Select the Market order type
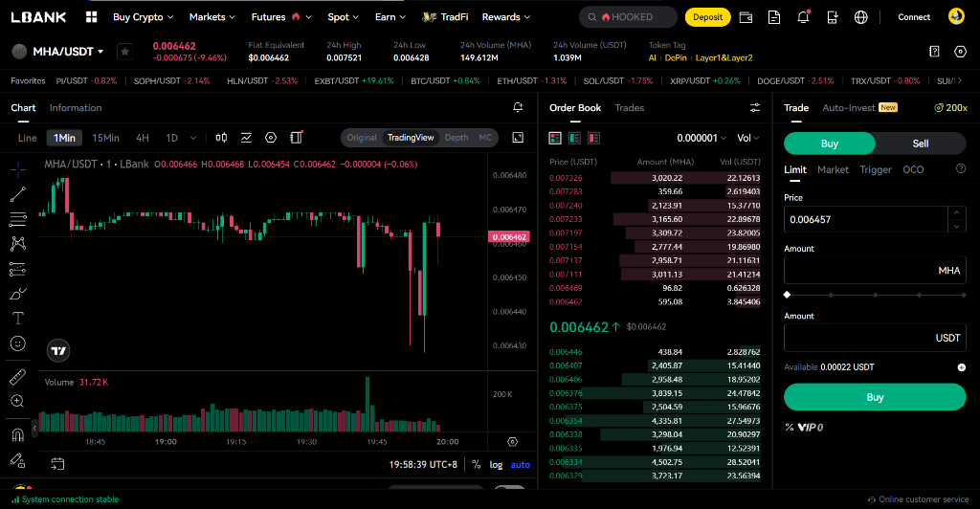Image resolution: width=980 pixels, height=509 pixels. (x=834, y=169)
